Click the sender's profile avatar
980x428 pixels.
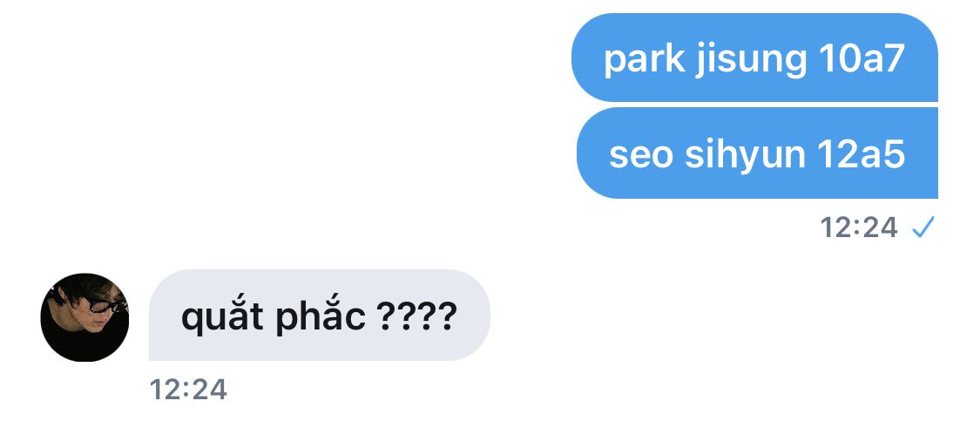click(84, 317)
